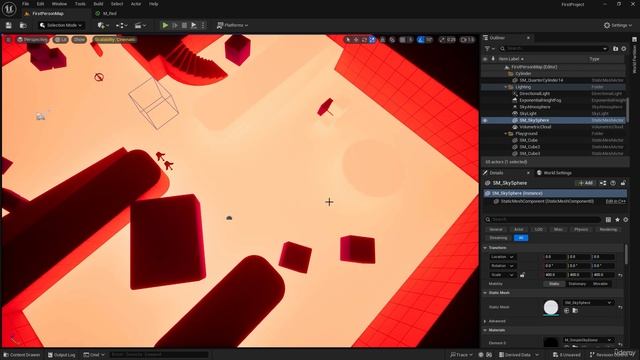Choose the Scale tool in viewport
This screenshot has height=360, width=640.
(x=372, y=40)
